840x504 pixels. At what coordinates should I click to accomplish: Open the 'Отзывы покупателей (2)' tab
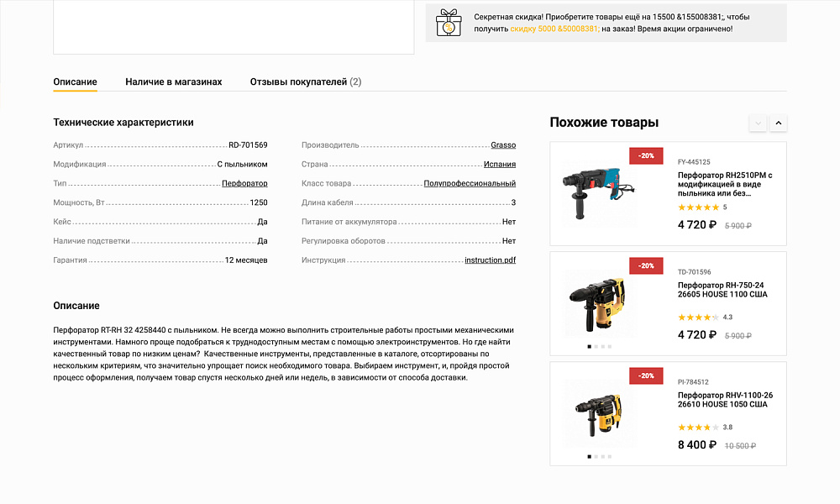[305, 81]
